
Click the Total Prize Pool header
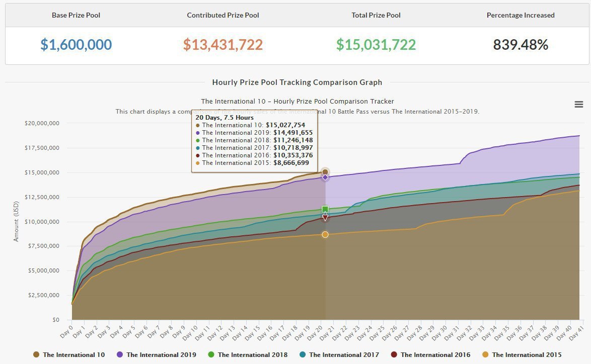[376, 15]
